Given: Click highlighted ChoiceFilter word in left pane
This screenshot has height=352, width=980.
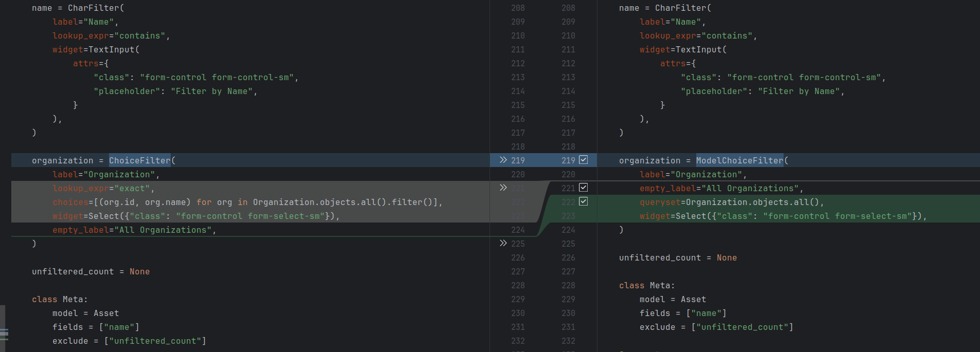Looking at the screenshot, I should point(139,160).
